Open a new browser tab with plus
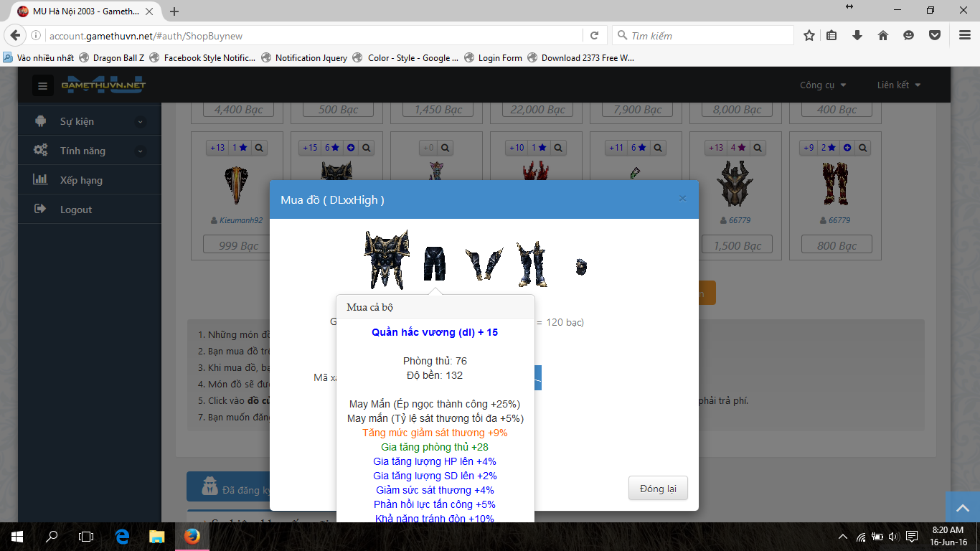Image resolution: width=980 pixels, height=551 pixels. click(174, 11)
